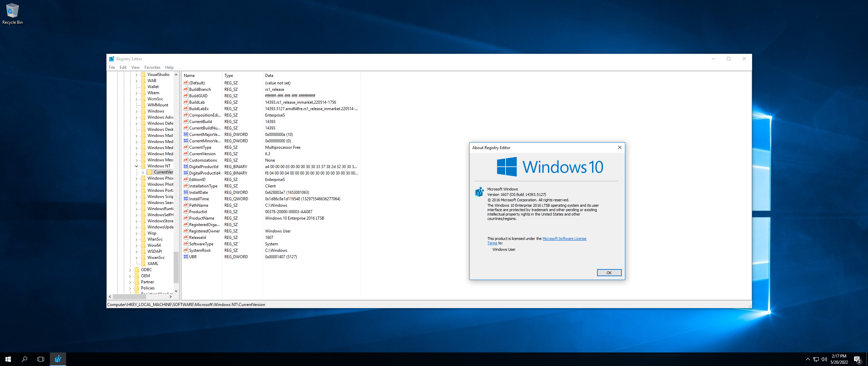The image size is (868, 366).
Task: Collapse the Windows NT tree node
Action: [137, 166]
